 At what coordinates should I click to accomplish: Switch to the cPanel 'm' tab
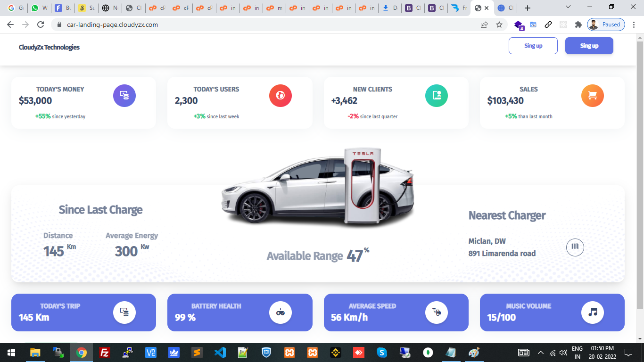(x=274, y=8)
